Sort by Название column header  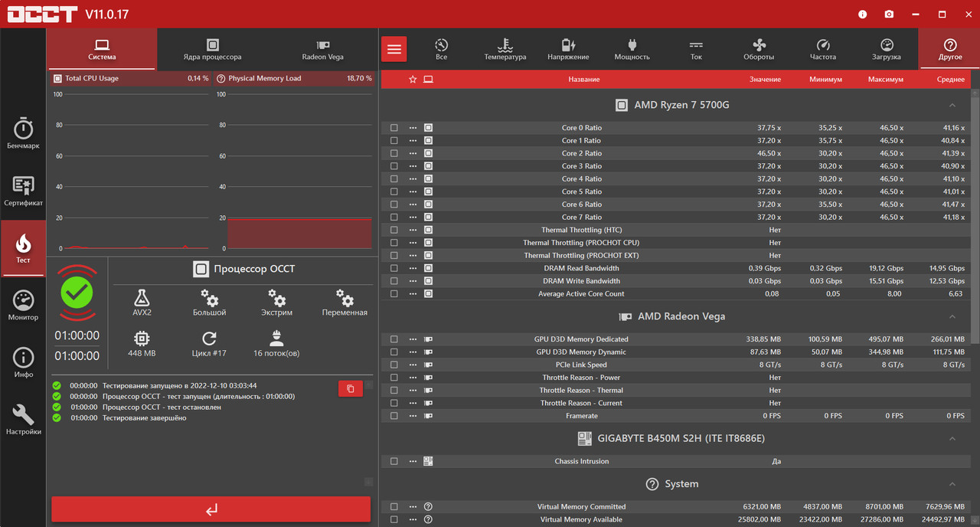tap(584, 80)
